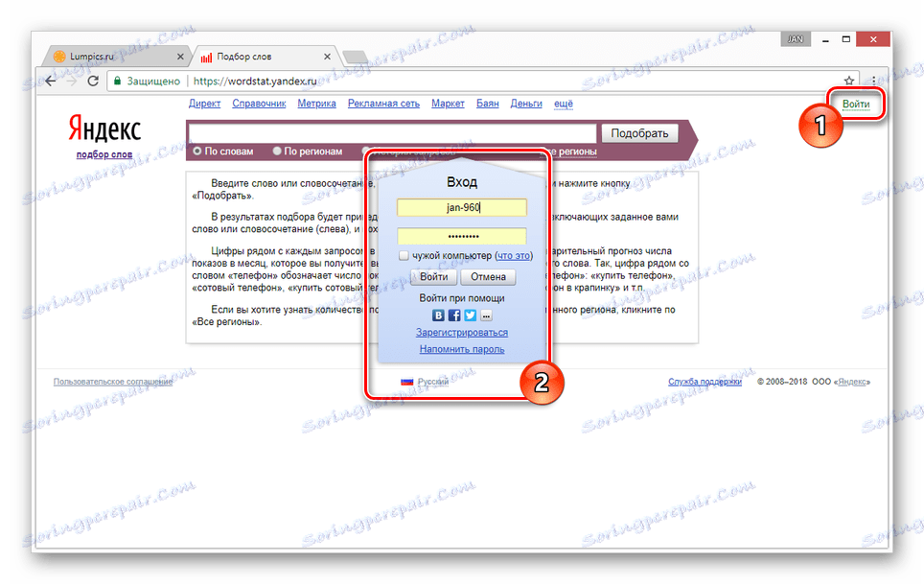924x584 pixels.
Task: Click the keyword search input box
Action: 392,133
